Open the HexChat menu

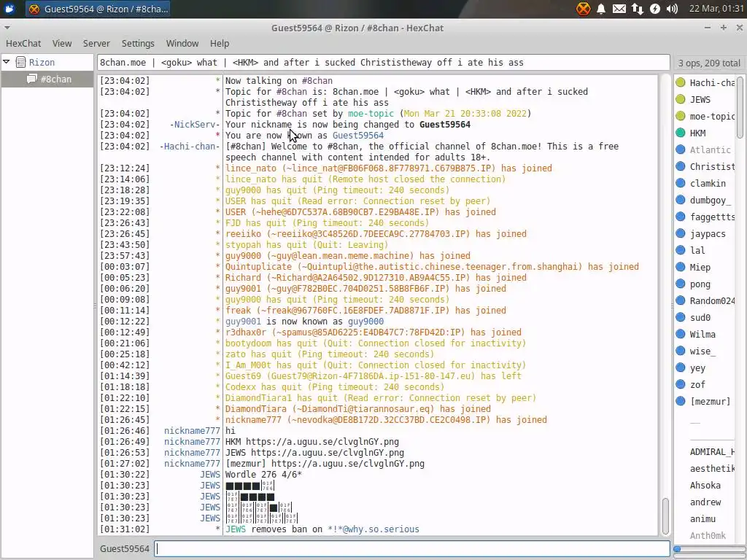pyautogui.click(x=23, y=43)
